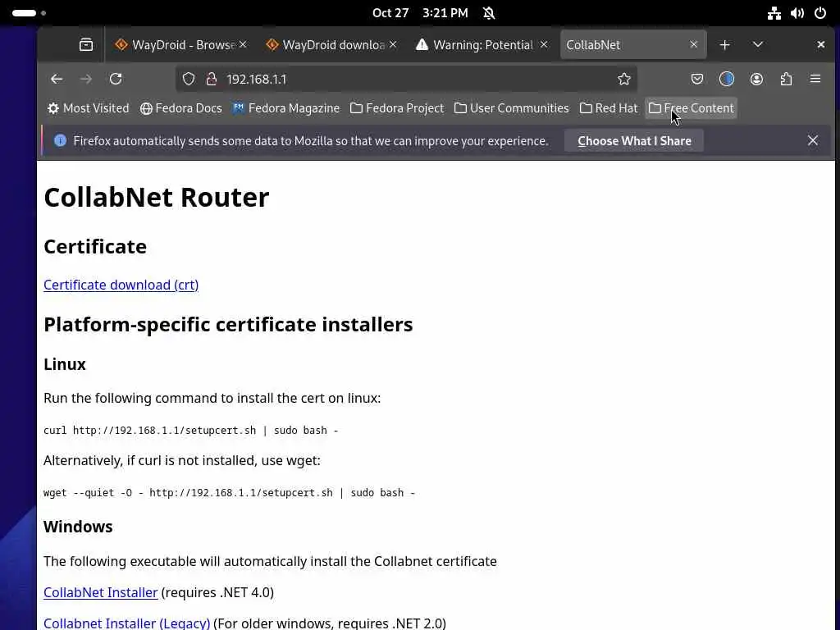This screenshot has height=630, width=840.
Task: Click the insecure connection padlock icon
Action: click(x=212, y=80)
